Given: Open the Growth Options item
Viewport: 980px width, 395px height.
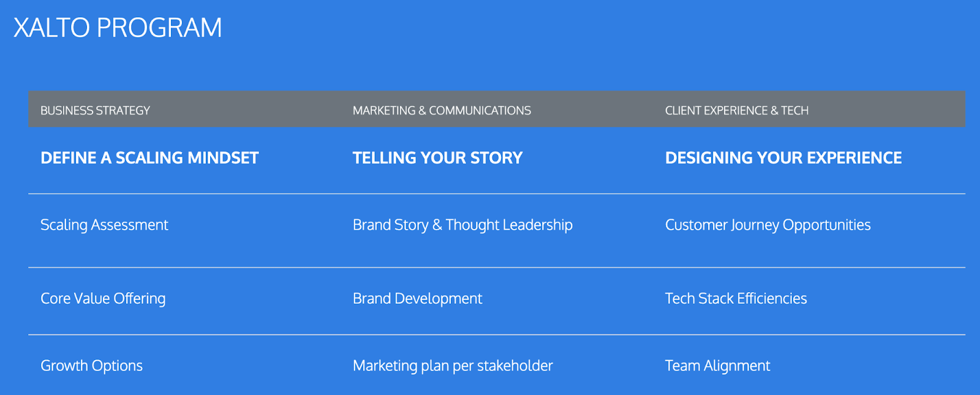Looking at the screenshot, I should point(91,366).
